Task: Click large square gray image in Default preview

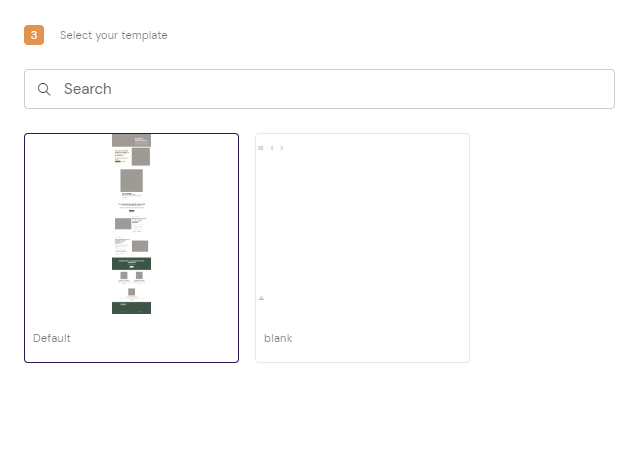Action: pyautogui.click(x=131, y=180)
